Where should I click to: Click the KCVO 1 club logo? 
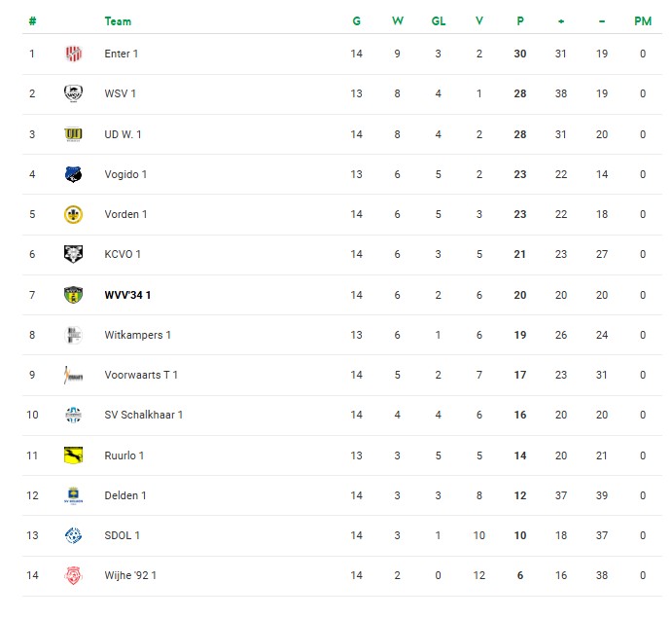click(73, 254)
